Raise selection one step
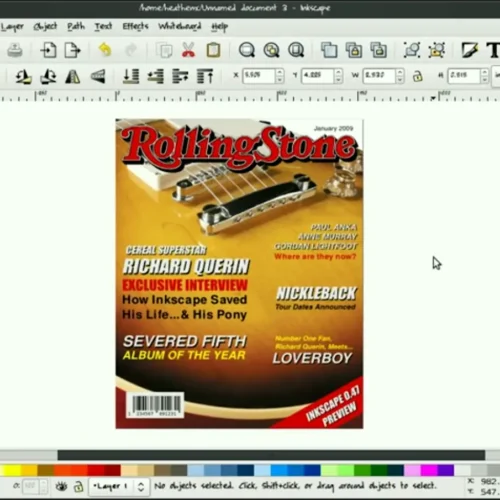 point(180,76)
